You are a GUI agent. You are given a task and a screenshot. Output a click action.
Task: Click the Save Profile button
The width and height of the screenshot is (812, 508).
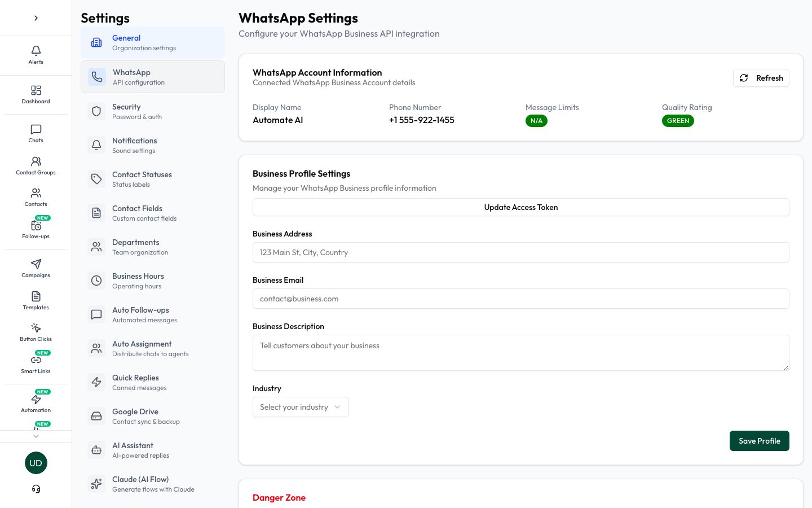tap(760, 441)
